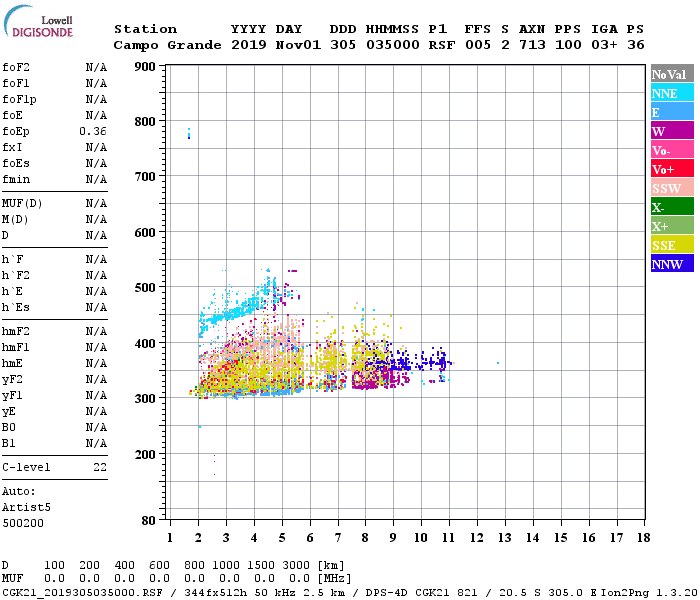Click the cyan echo cluster near 780 km
700x600 pixels.
pos(189,133)
